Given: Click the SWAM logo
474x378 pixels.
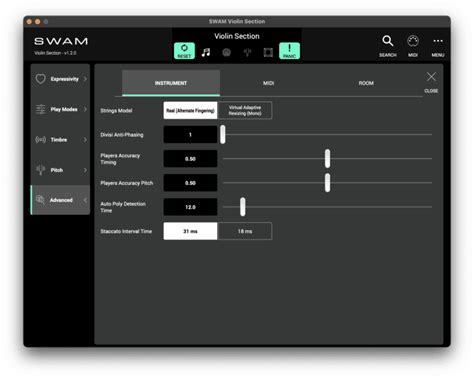Looking at the screenshot, I should (x=61, y=41).
